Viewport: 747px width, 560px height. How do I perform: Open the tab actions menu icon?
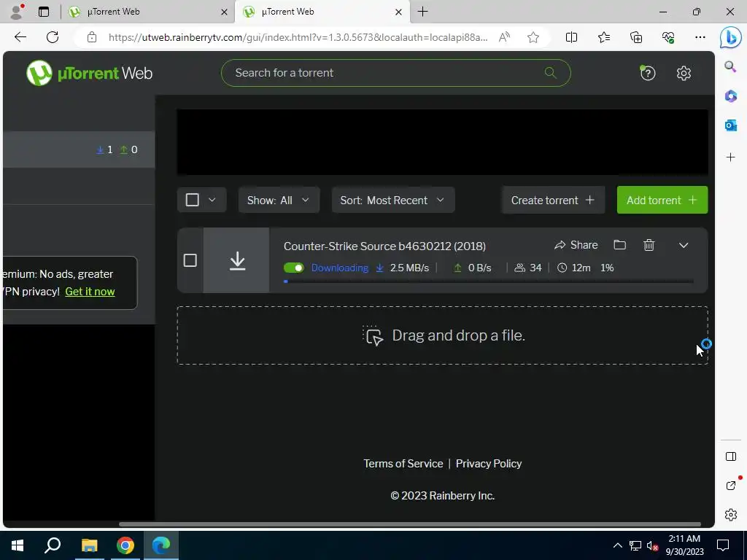[43, 12]
